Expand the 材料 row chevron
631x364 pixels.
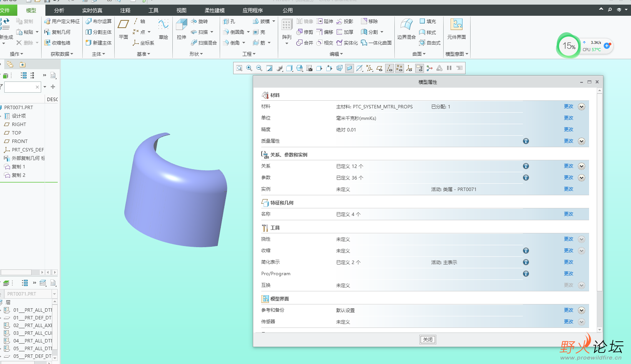tap(581, 106)
